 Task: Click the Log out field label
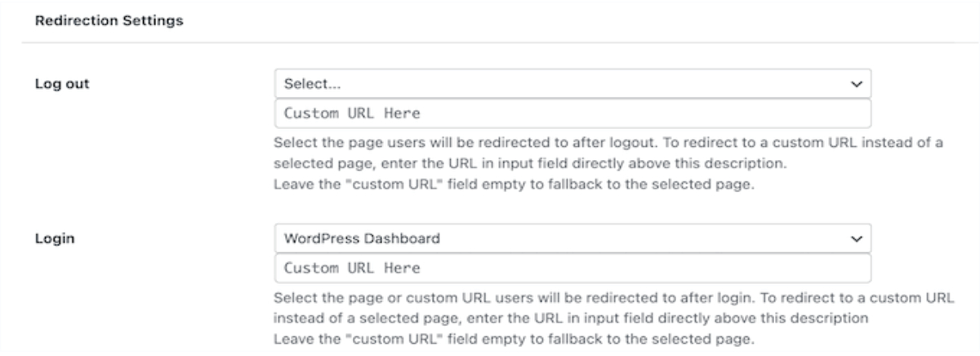tap(51, 84)
